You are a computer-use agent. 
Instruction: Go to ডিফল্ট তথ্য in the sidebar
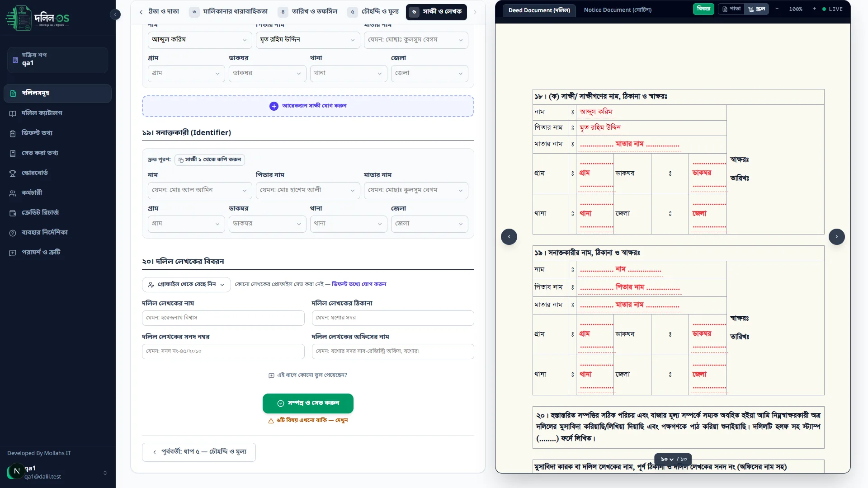pyautogui.click(x=57, y=133)
